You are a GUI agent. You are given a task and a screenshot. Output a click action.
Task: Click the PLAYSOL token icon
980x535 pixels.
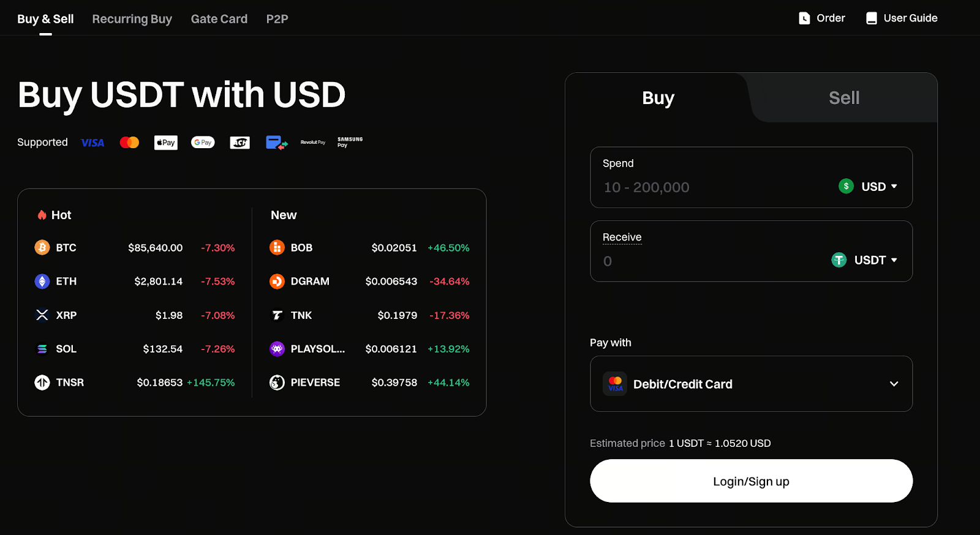277,349
